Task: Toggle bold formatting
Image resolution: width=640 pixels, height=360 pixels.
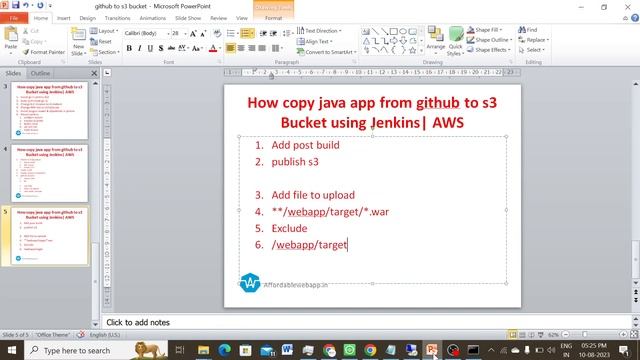Action: pos(129,48)
